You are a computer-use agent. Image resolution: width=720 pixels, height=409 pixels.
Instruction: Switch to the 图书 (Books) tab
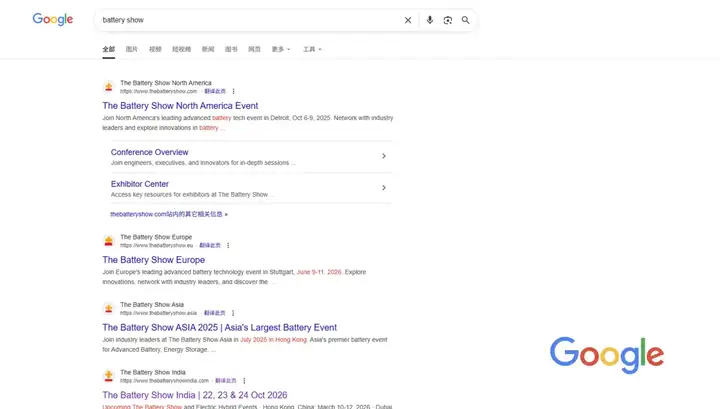coord(231,49)
